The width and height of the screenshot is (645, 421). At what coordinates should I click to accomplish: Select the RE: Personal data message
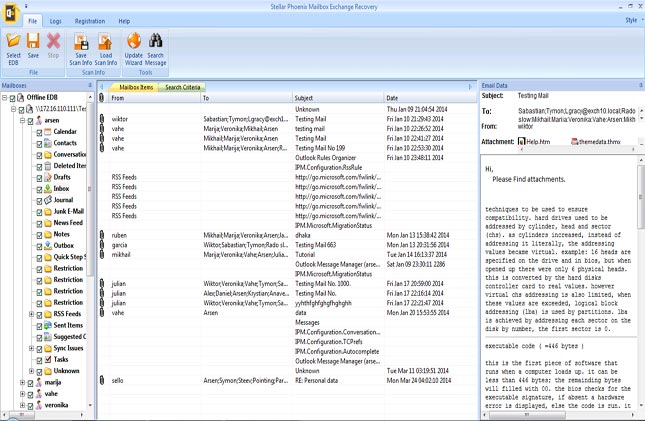[x=287, y=381]
